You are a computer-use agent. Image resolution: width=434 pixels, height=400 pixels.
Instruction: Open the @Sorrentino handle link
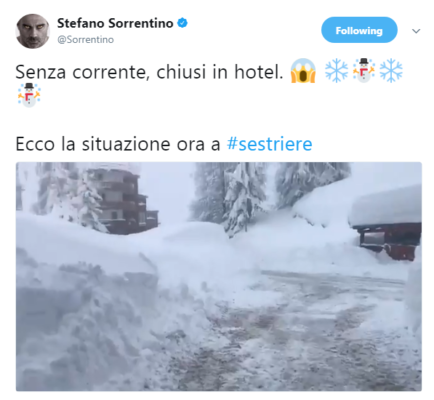pos(86,40)
